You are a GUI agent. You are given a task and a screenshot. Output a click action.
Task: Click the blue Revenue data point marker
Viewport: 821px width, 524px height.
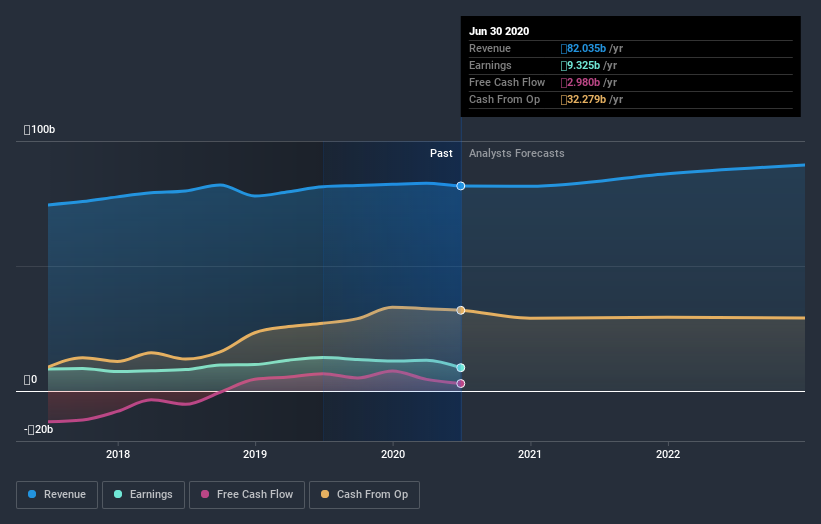click(x=461, y=186)
